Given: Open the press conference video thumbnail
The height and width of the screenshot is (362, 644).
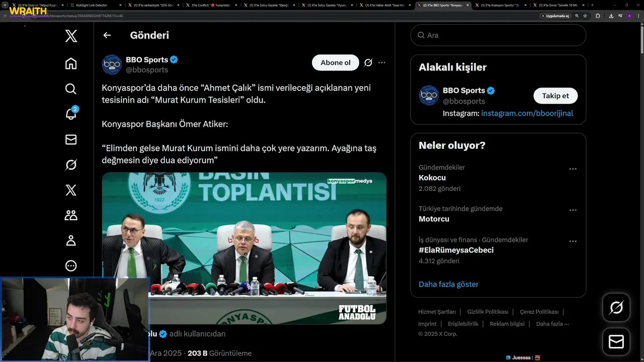Looking at the screenshot, I should pyautogui.click(x=244, y=248).
